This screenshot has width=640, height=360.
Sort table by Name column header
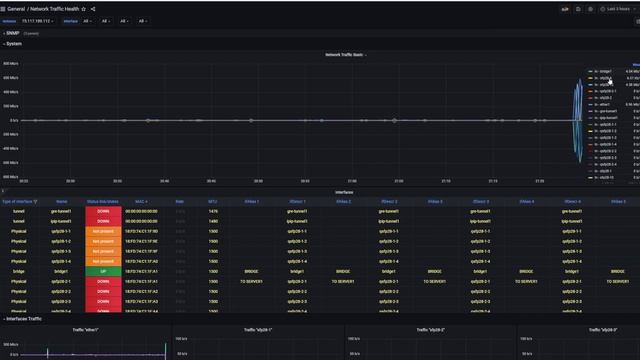(x=62, y=202)
